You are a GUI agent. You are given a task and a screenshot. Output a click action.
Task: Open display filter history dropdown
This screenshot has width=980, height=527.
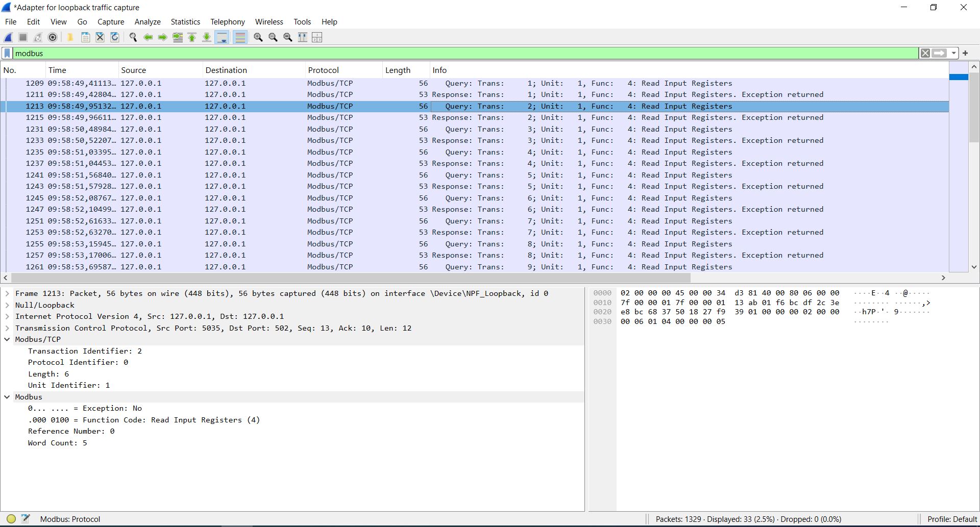953,53
